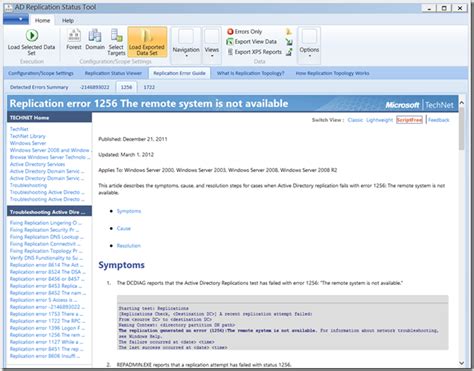474x371 pixels.
Task: Open the Windows Server sidebar link
Action: (x=28, y=143)
